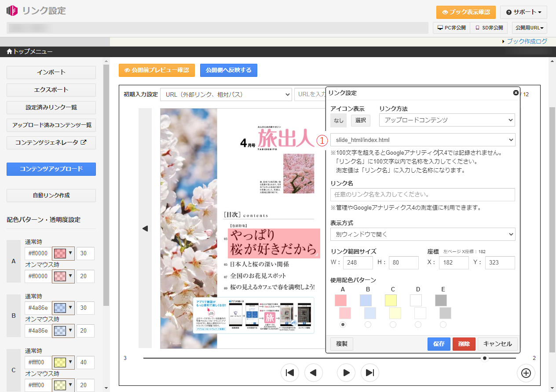556x392 pixels.
Task: Open the Support menu
Action: pos(523,12)
